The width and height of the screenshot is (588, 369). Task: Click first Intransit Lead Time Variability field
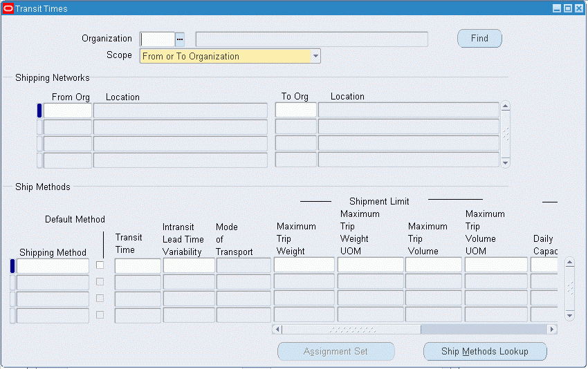click(x=189, y=265)
